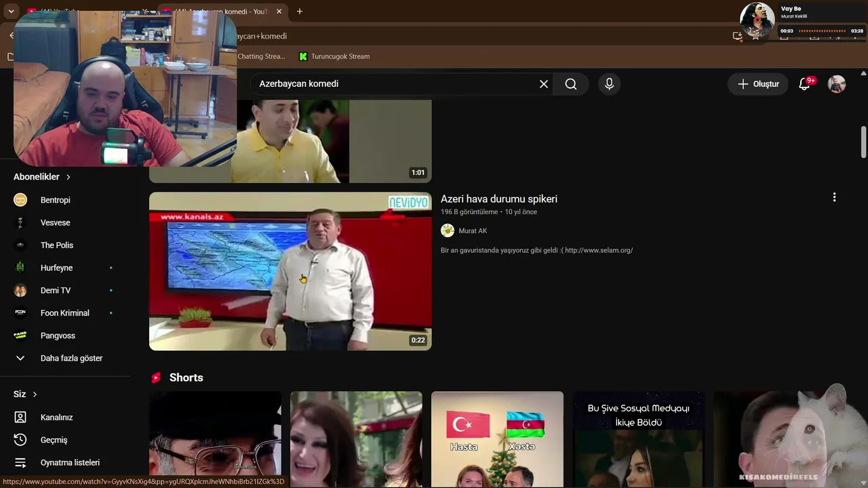Start voice search with the microphone
Viewport: 868px width, 488px height.
click(x=609, y=84)
